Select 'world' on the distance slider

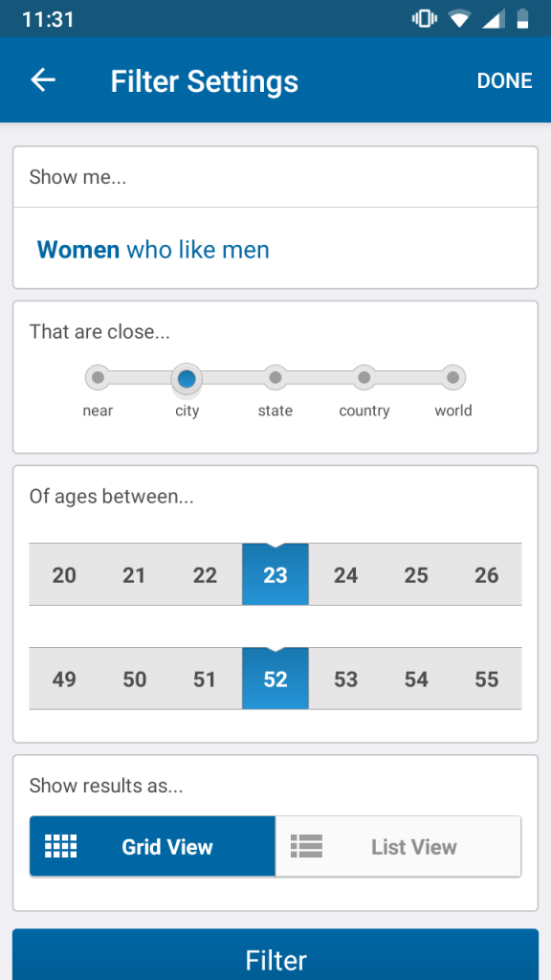click(x=452, y=377)
